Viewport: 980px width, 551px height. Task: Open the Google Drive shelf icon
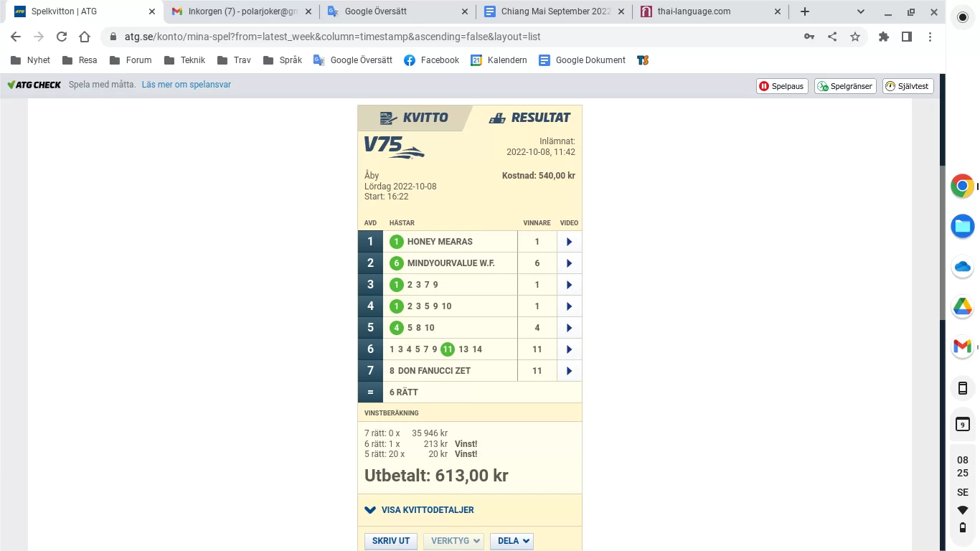click(x=962, y=307)
